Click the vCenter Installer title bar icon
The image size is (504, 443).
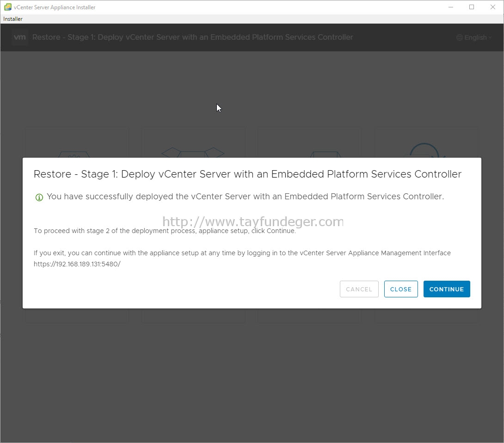pos(8,7)
